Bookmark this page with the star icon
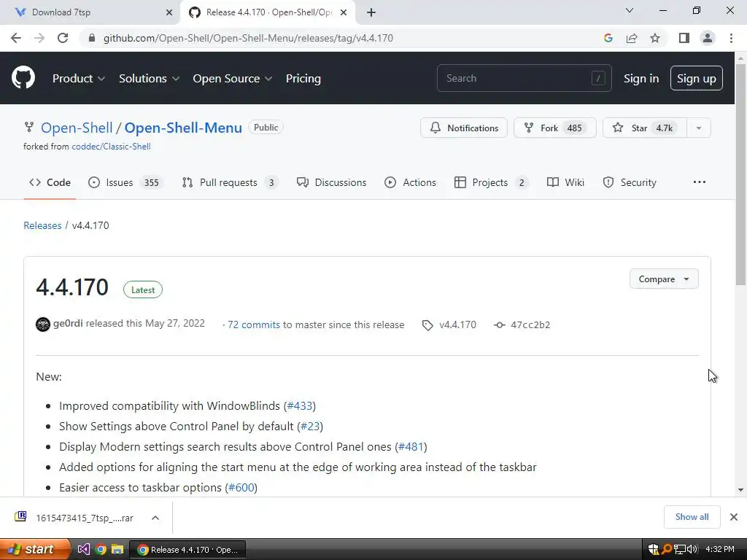 coord(655,38)
